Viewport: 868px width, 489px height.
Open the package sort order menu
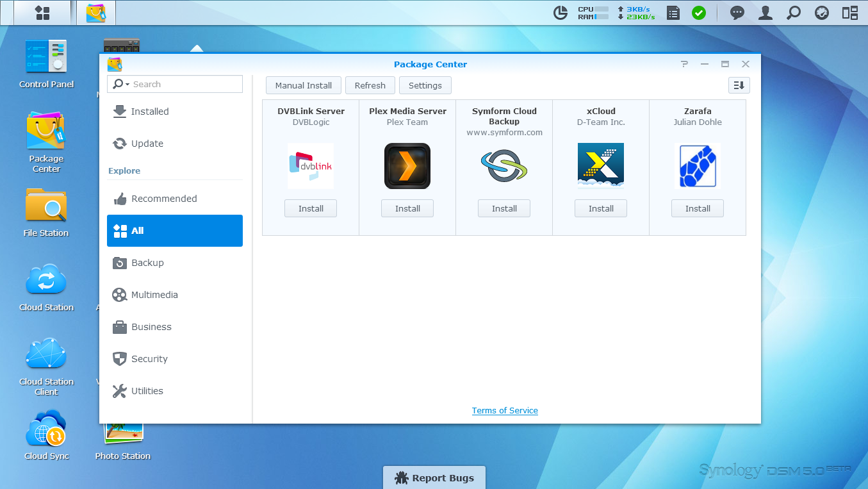tap(739, 85)
